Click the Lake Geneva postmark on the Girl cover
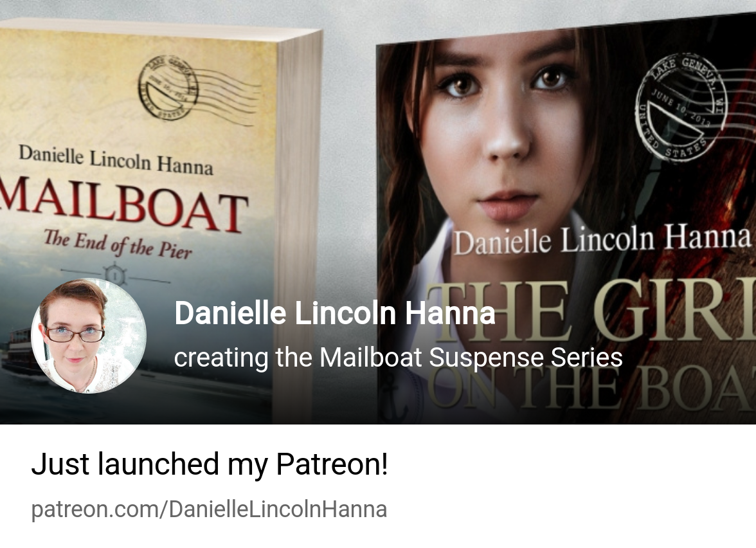The height and width of the screenshot is (548, 756). 681,108
